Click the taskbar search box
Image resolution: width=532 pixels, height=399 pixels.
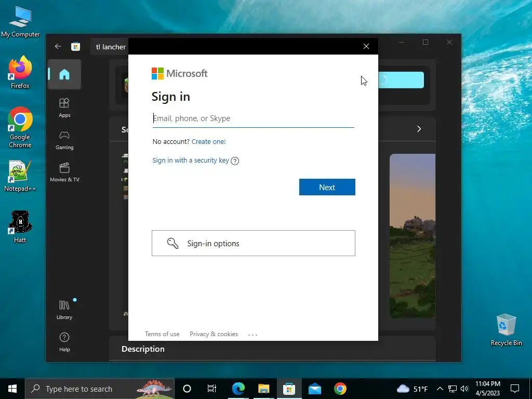point(100,389)
